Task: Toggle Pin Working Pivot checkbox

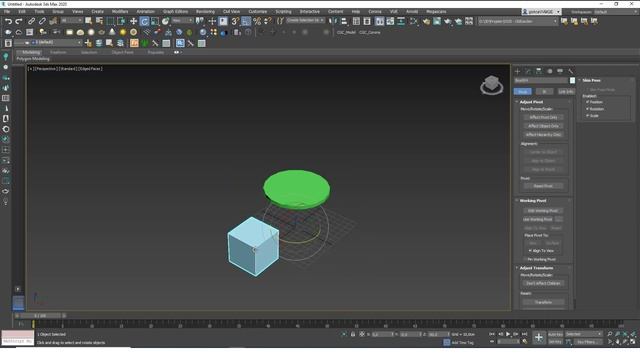Action: pyautogui.click(x=526, y=260)
